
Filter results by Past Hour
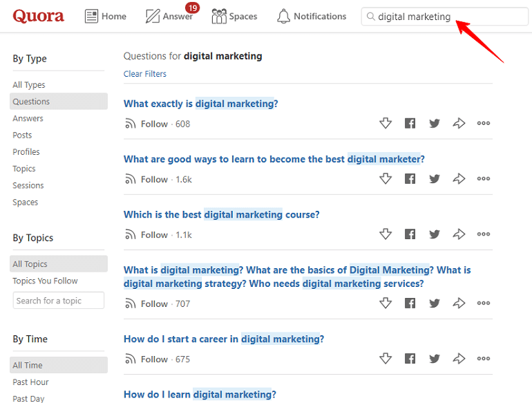[x=30, y=382]
